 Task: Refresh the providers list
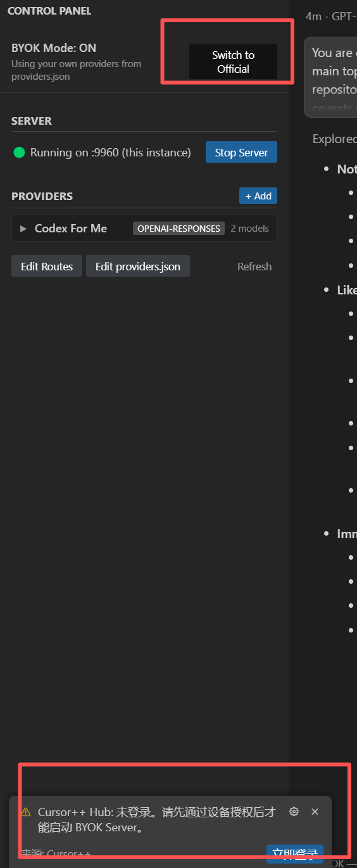(254, 267)
